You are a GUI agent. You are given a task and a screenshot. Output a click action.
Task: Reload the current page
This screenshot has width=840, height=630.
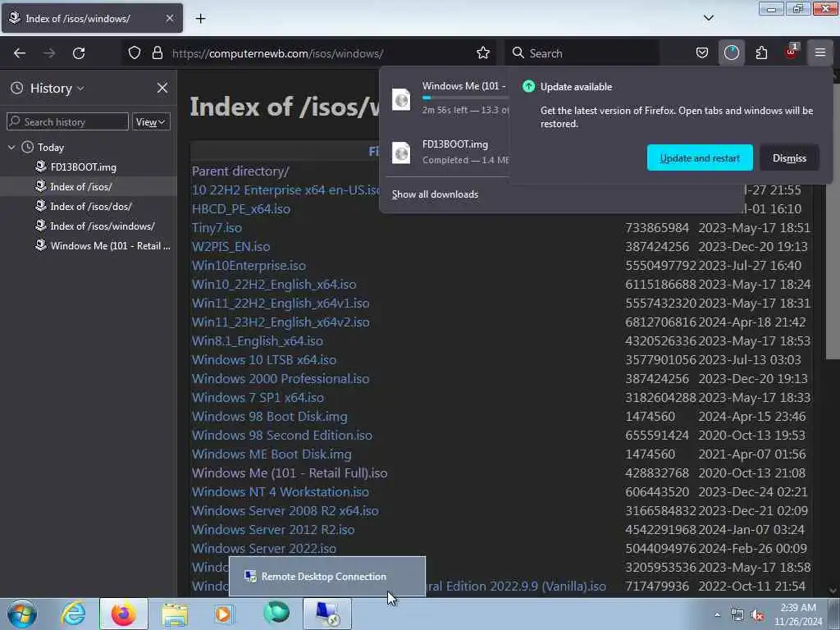pyautogui.click(x=79, y=53)
